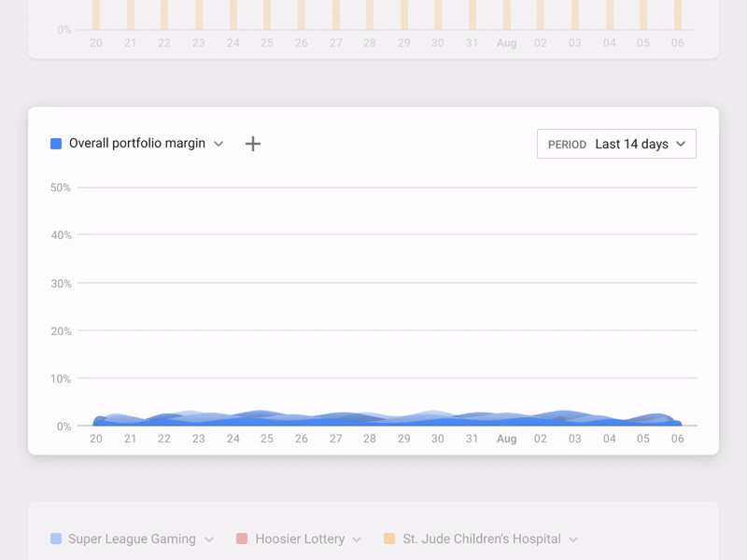
Task: Select the Super League Gaming label
Action: coord(132,539)
